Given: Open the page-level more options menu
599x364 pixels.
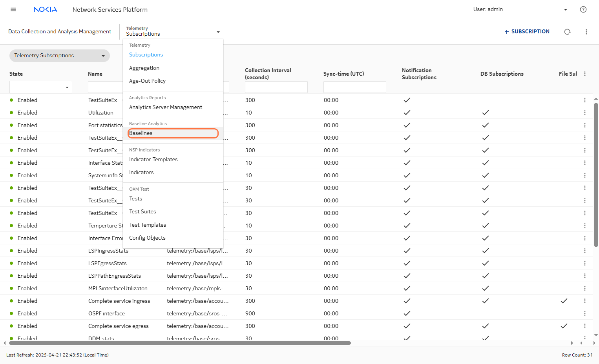Looking at the screenshot, I should pos(586,32).
